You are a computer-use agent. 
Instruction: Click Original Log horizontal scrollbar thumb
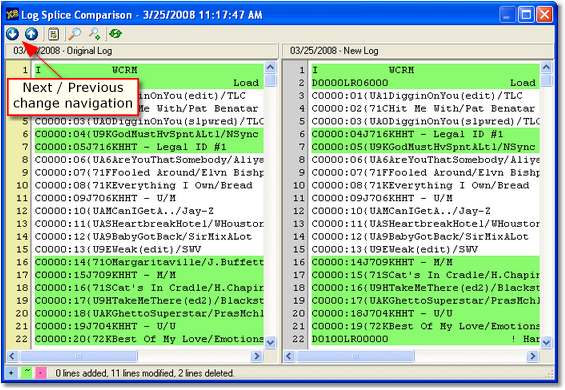(79, 356)
